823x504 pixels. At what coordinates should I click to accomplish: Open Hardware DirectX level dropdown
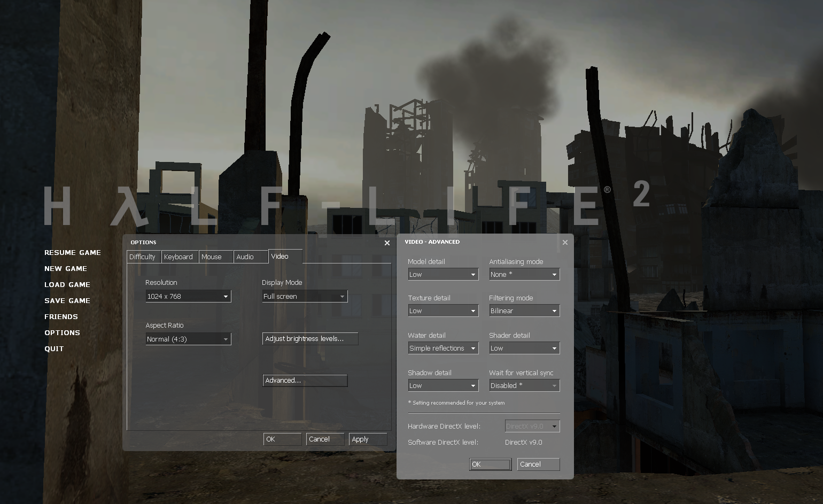point(532,426)
